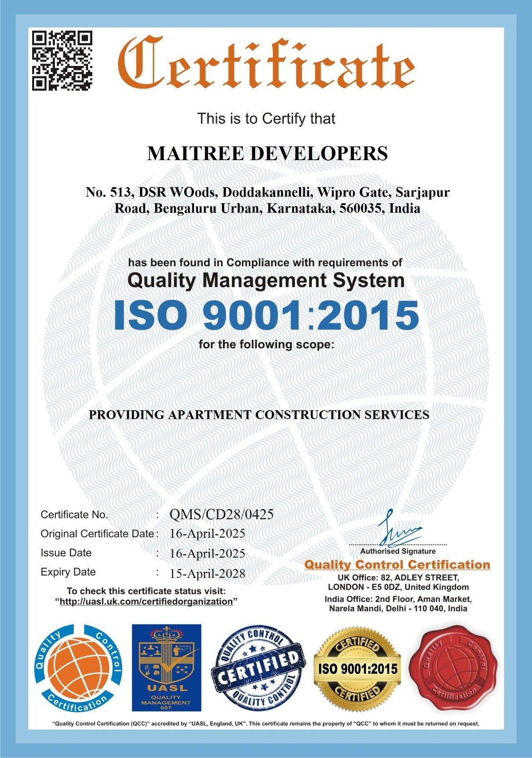Click the gold ISO 9001:2015 Certified seal

coord(357,668)
